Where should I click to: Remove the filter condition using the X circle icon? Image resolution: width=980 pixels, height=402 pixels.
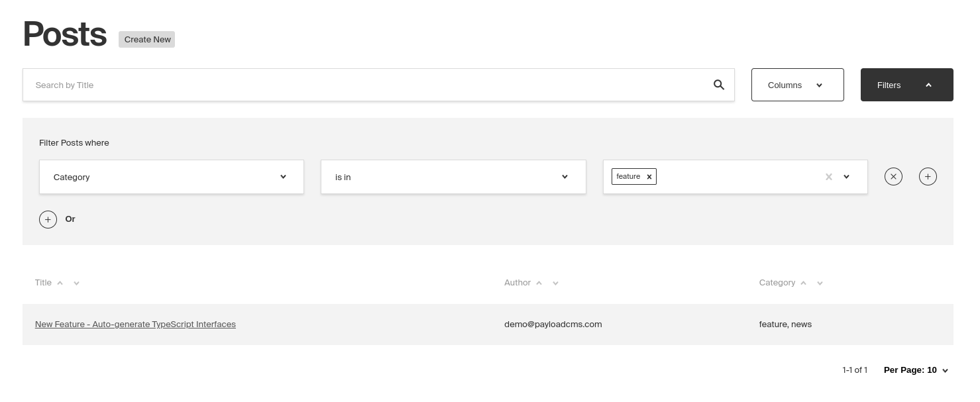pos(893,176)
